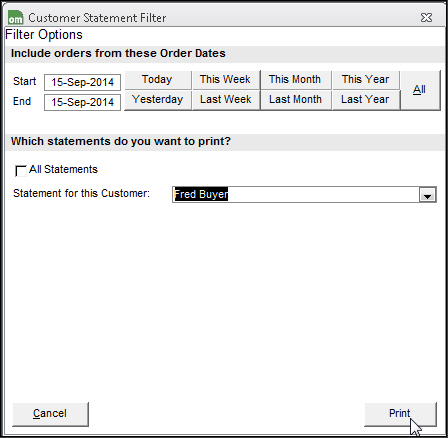Set date range to Today
Viewport: 448px width, 438px height.
pos(158,80)
